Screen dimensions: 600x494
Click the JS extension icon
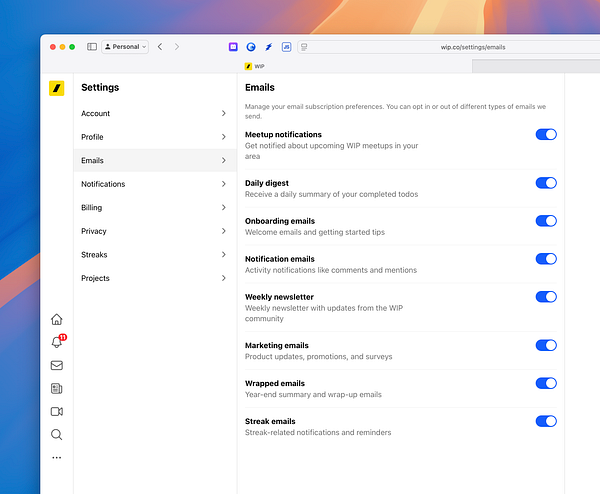286,47
